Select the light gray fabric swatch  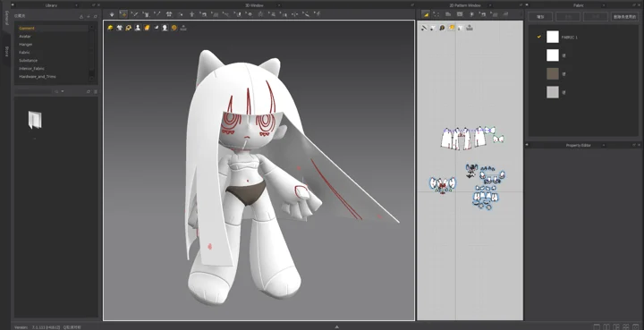coord(553,92)
